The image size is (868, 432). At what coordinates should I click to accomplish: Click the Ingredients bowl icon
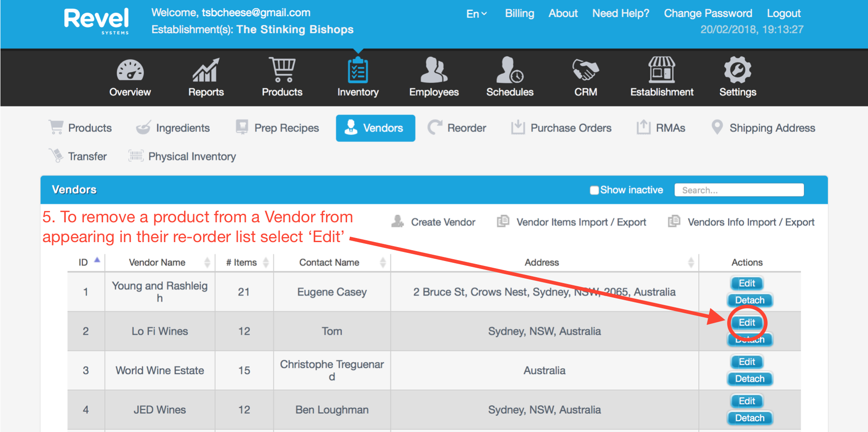pyautogui.click(x=143, y=128)
